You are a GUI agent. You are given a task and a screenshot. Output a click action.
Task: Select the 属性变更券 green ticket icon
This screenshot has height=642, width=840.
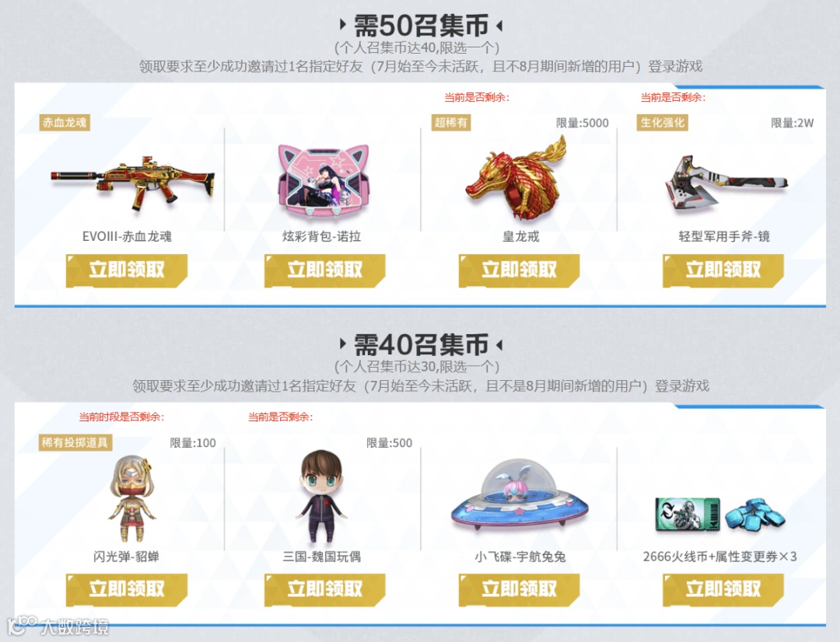click(688, 514)
